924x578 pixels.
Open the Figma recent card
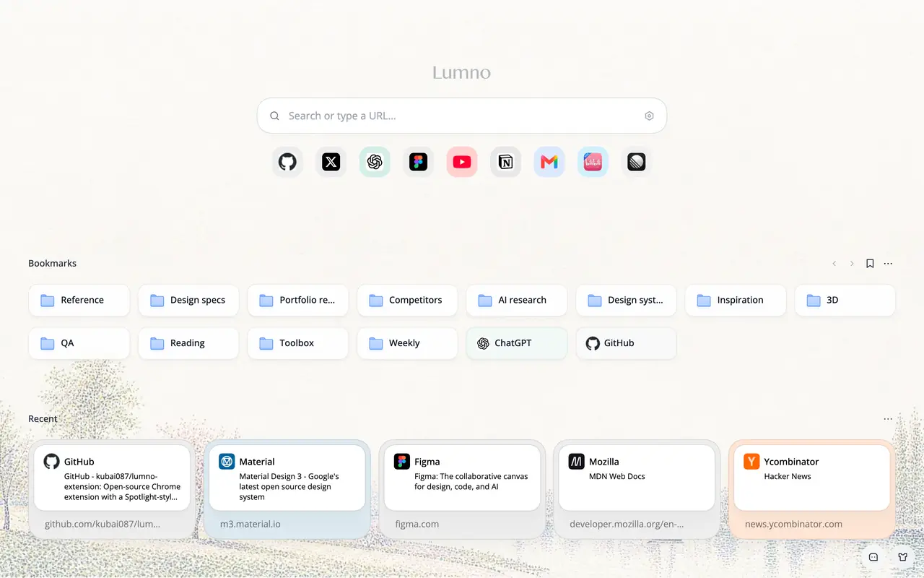[462, 489]
